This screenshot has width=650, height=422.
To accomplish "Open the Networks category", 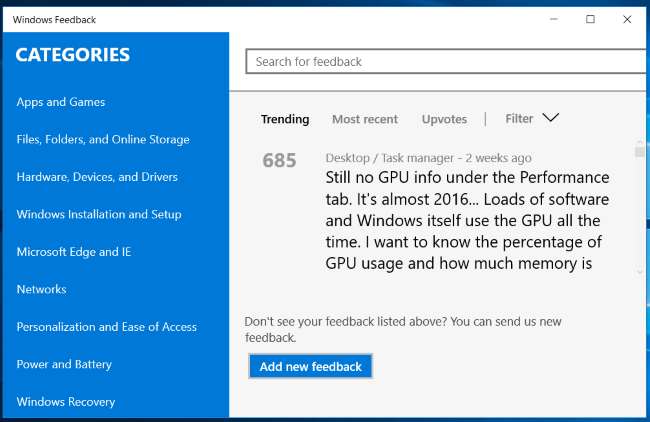I will (41, 289).
